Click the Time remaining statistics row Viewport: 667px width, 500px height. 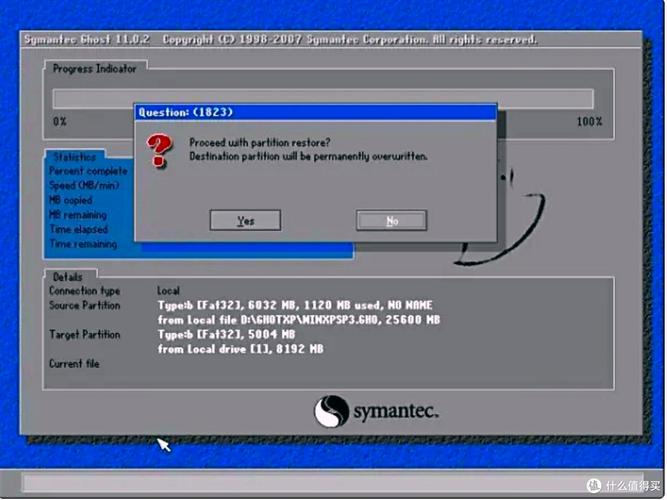(83, 244)
